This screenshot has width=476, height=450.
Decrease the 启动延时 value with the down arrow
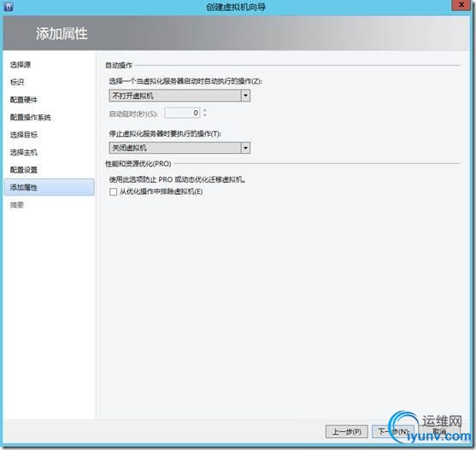point(205,115)
